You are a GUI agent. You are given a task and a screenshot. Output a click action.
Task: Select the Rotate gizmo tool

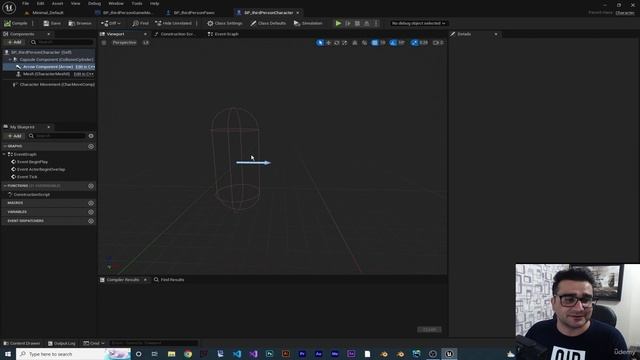pos(337,43)
